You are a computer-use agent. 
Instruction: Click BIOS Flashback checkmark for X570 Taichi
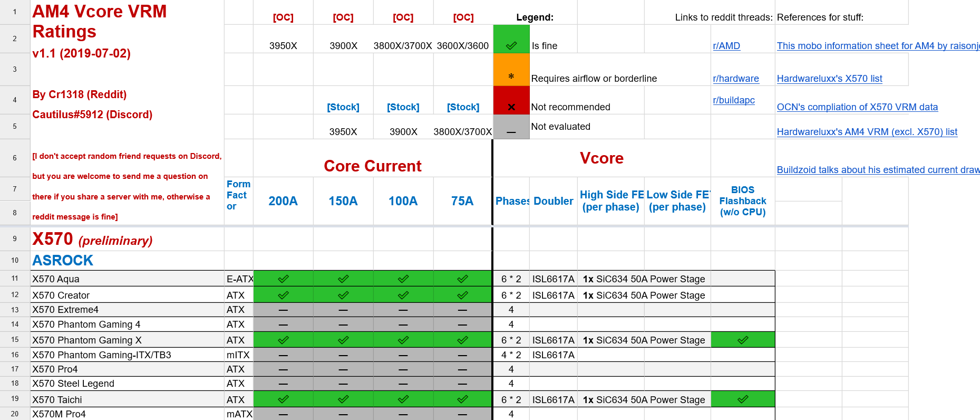click(743, 399)
